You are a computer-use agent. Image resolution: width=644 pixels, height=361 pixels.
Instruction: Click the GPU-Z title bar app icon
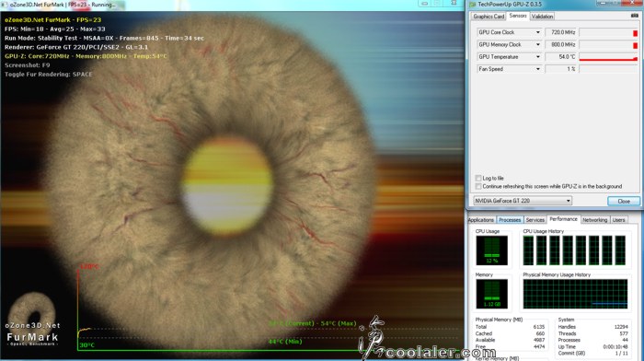(472, 4)
